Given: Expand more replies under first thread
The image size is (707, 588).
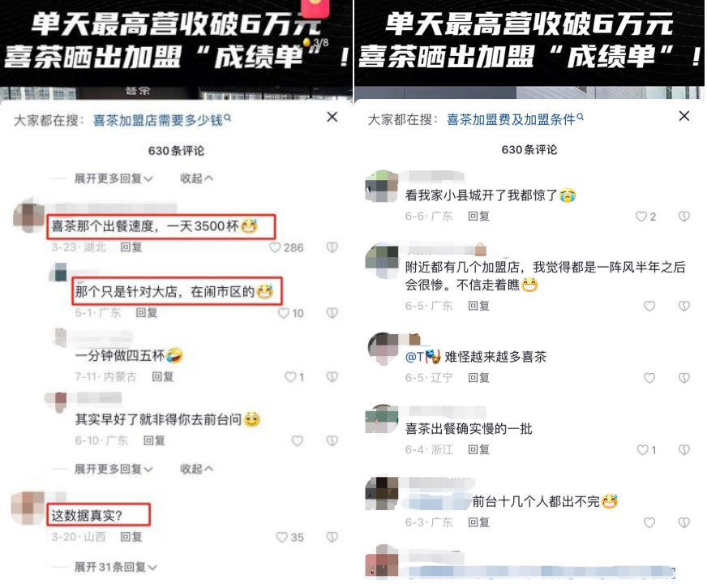Looking at the screenshot, I should point(114,178).
